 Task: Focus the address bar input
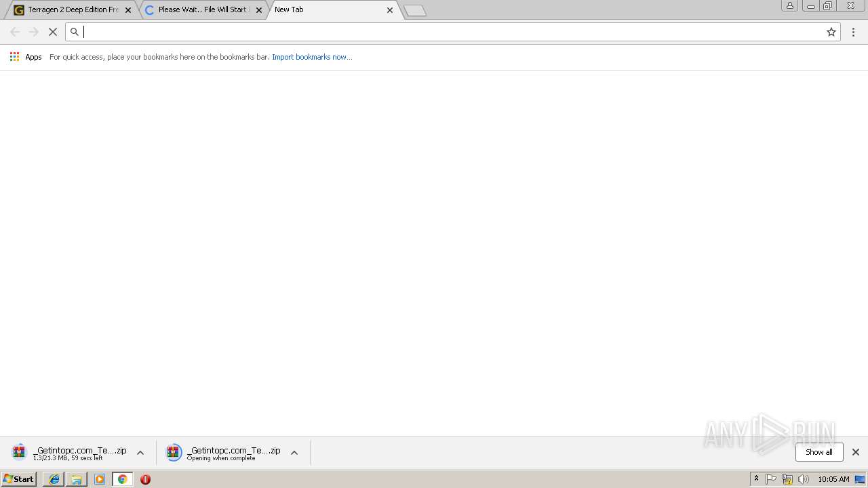(x=452, y=32)
